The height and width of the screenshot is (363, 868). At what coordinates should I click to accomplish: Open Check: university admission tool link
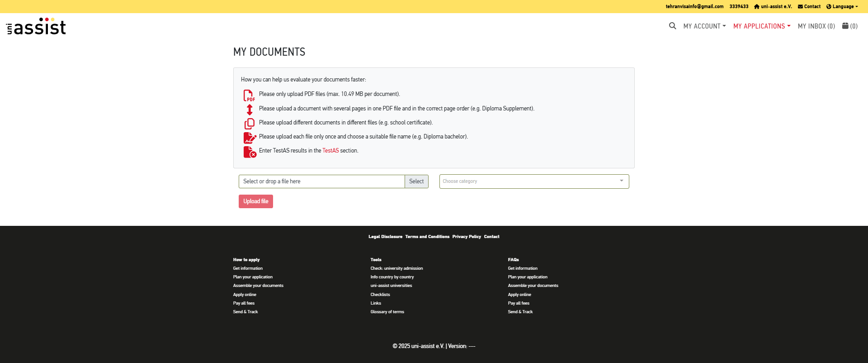pyautogui.click(x=396, y=268)
